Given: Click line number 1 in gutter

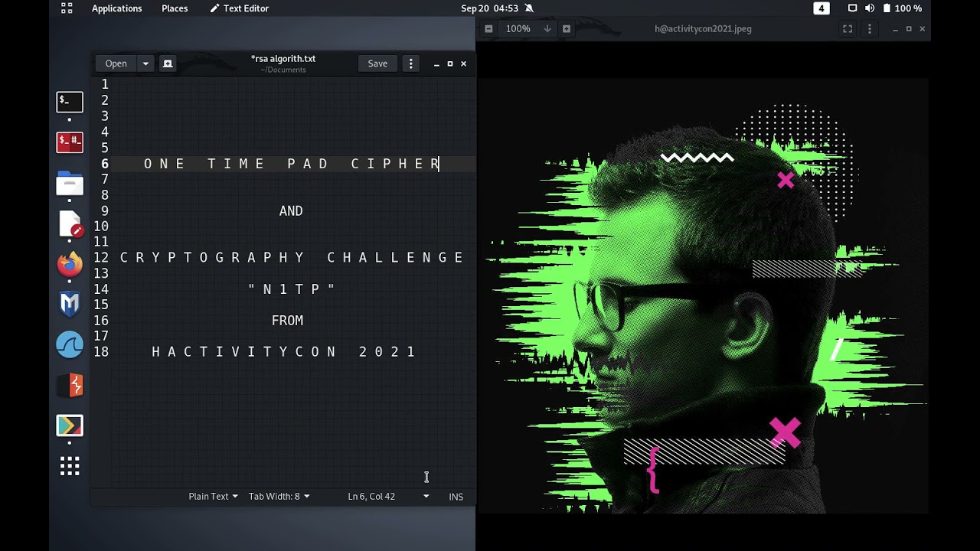Looking at the screenshot, I should pos(105,84).
